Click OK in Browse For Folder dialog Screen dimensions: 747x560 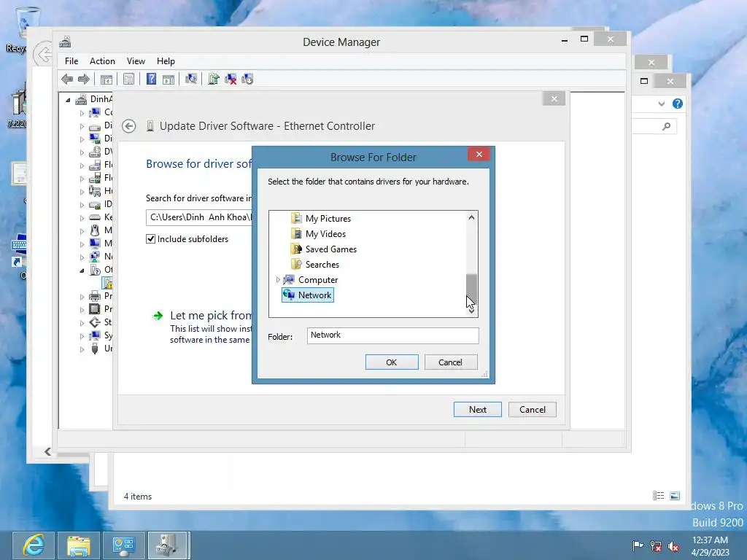(392, 362)
